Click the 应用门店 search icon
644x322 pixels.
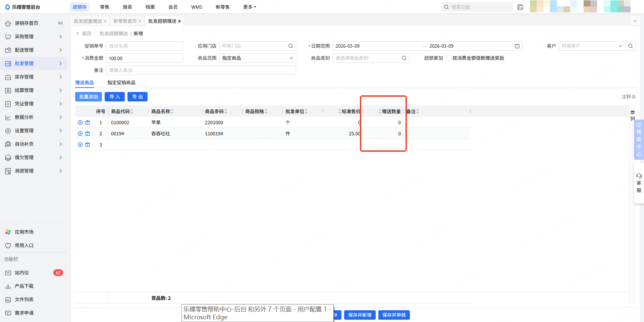point(291,46)
